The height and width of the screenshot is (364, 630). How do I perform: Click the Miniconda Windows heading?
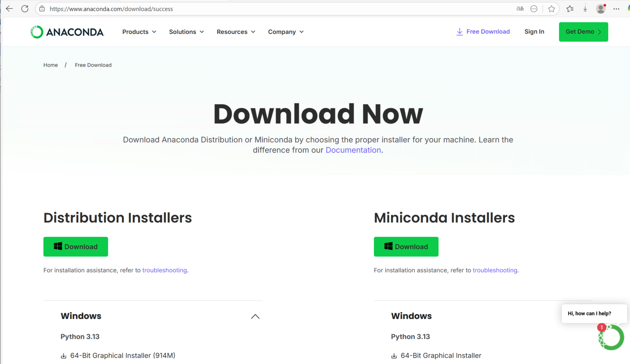[x=411, y=316]
